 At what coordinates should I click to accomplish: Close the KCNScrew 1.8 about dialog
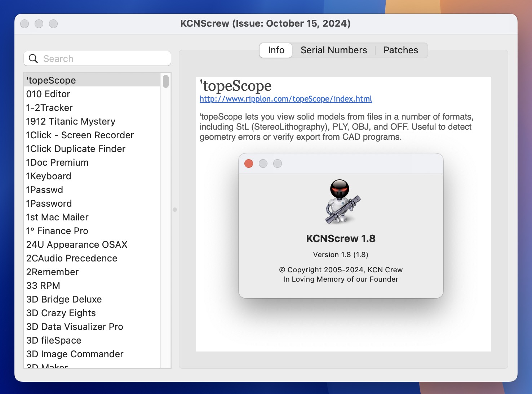click(x=249, y=164)
